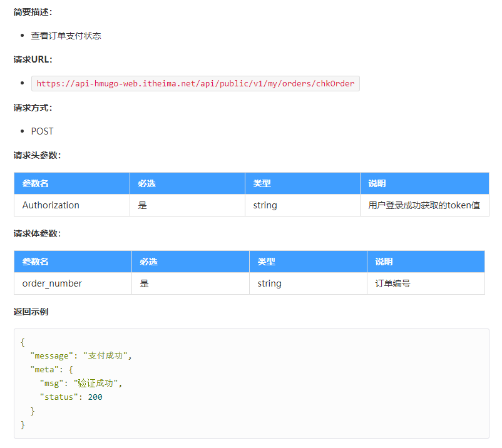This screenshot has width=502, height=448.
Task: Click the "status": 200 JSON line
Action: (71, 397)
